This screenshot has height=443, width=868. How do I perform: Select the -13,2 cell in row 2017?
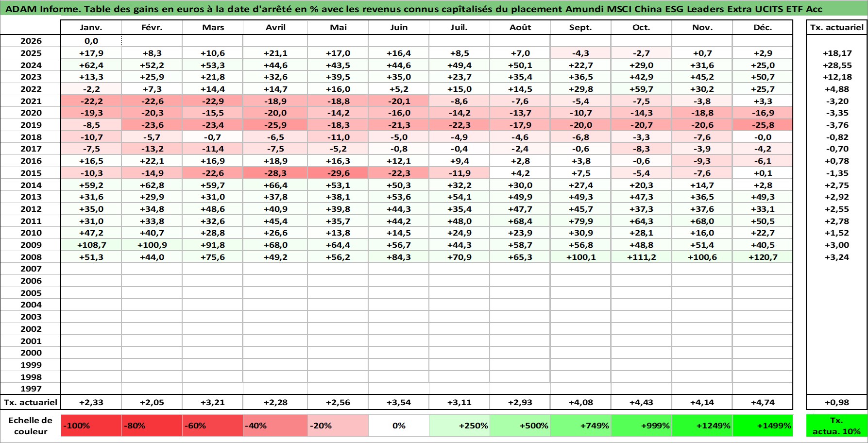tap(152, 149)
